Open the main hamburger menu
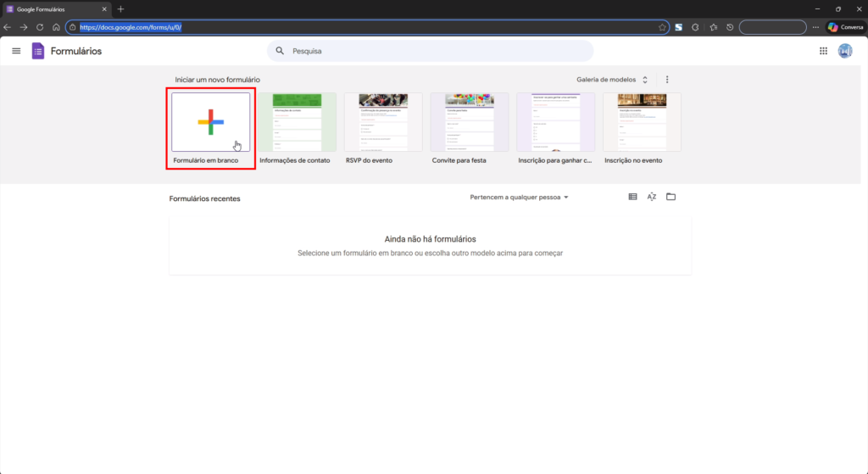The height and width of the screenshot is (474, 868). (16, 51)
